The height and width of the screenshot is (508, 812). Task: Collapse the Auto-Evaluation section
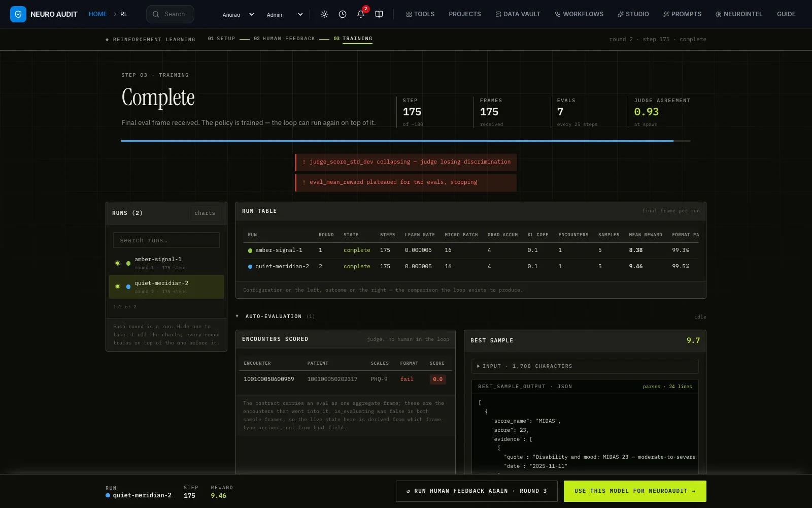point(237,316)
